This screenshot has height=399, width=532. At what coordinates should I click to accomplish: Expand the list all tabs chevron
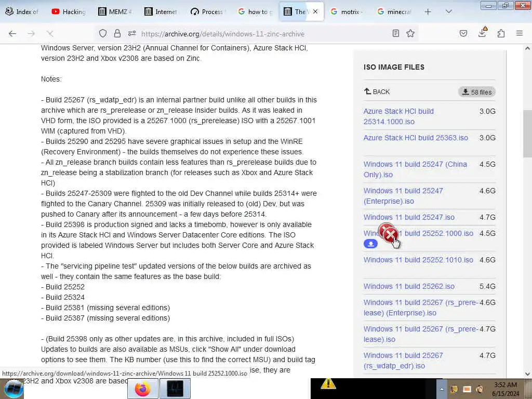pos(448,12)
